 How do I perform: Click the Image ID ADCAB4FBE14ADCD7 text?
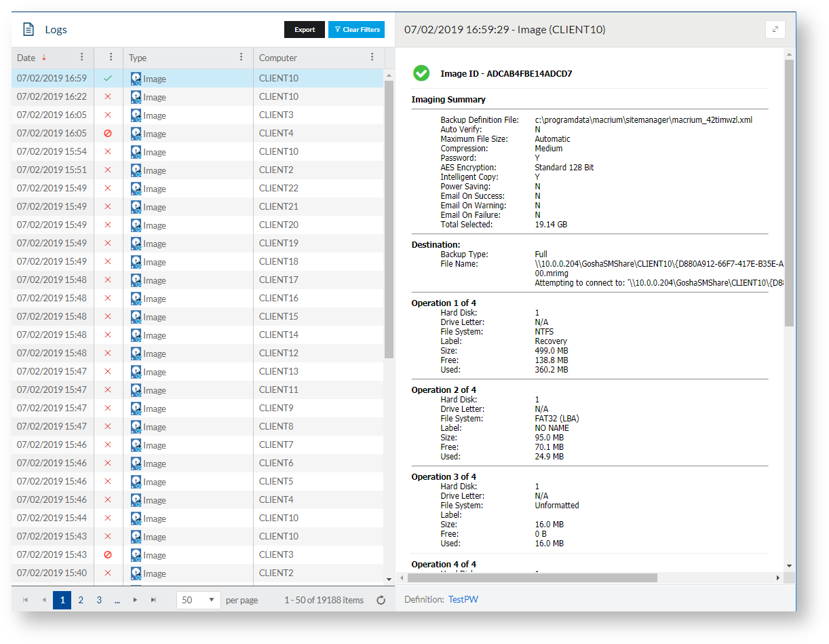coord(506,73)
